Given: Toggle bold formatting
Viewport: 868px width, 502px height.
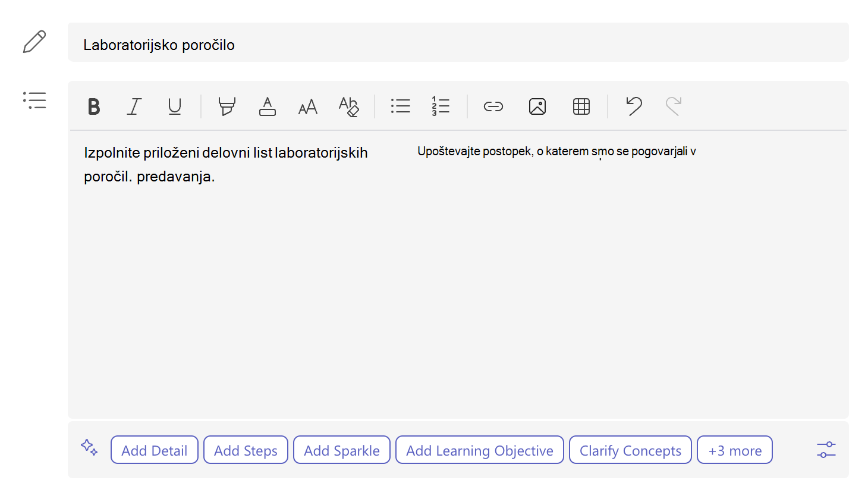Looking at the screenshot, I should 94,106.
